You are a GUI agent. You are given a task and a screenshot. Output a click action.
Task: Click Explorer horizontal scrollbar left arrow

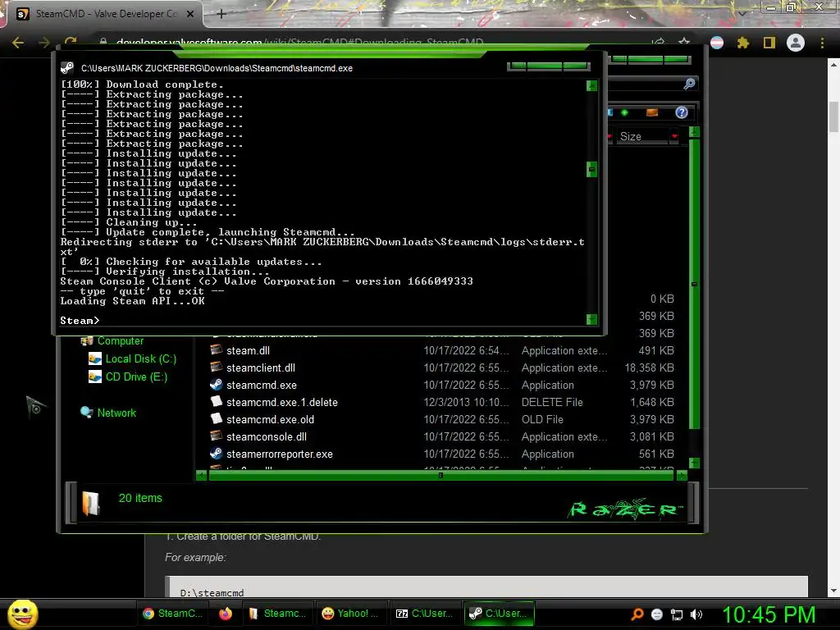[x=202, y=475]
